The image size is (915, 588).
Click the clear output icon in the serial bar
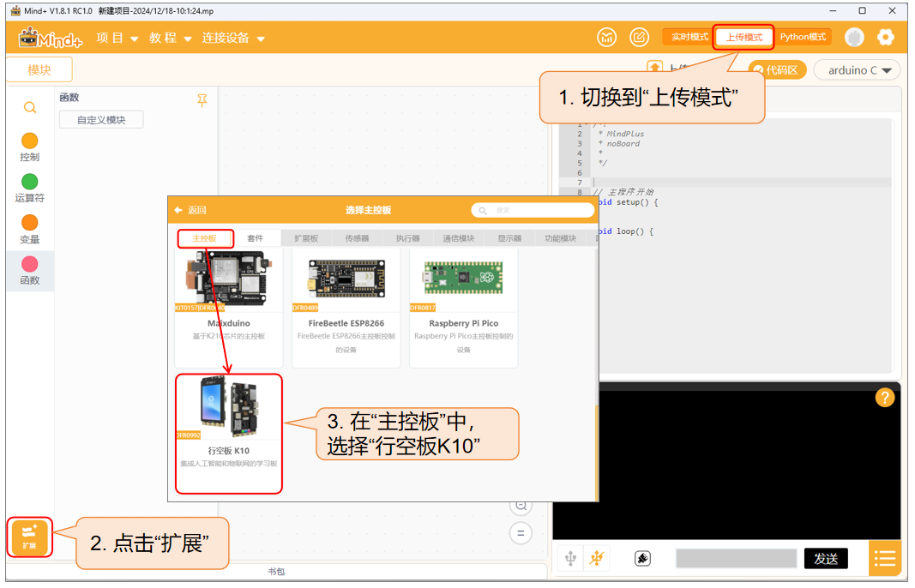click(642, 558)
